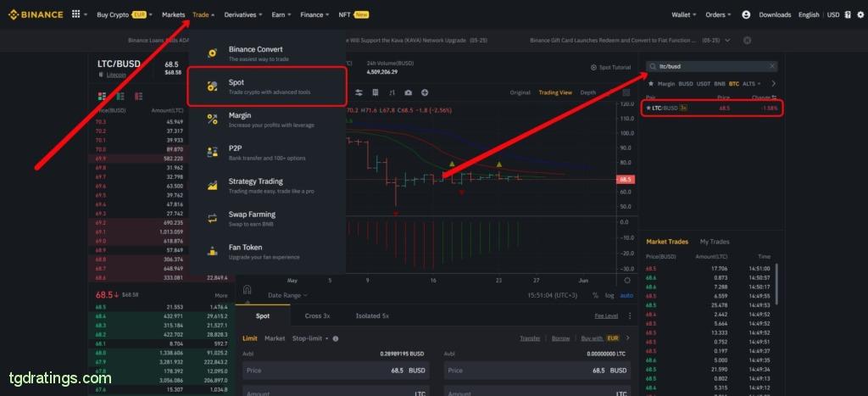868x396 pixels.
Task: Open the Spot Tutorial link
Action: (610, 67)
